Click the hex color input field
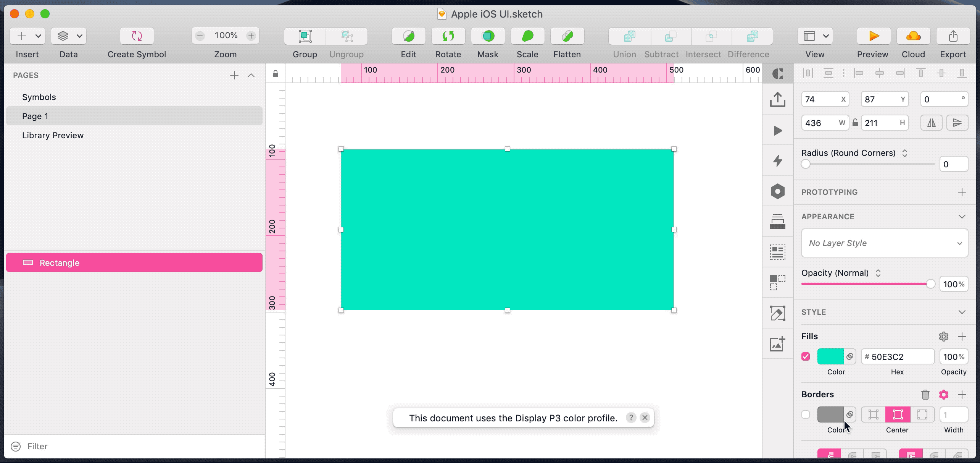980x463 pixels. (898, 357)
